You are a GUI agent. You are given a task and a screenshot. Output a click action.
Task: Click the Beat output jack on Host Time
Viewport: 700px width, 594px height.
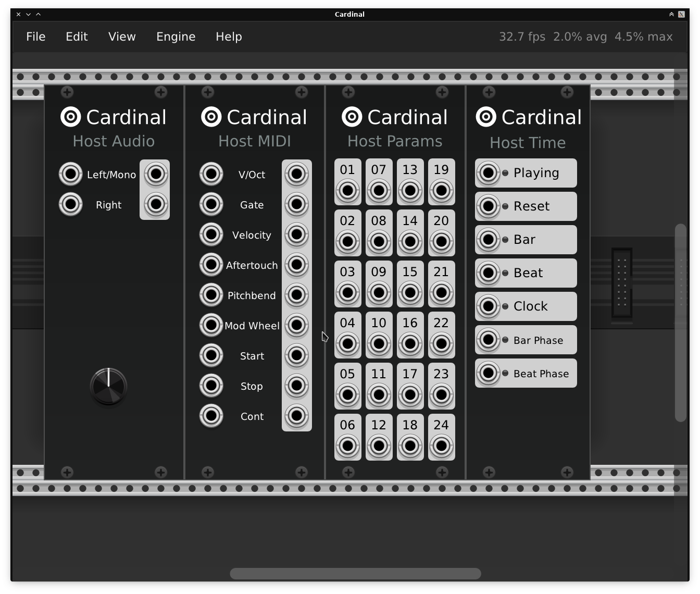pyautogui.click(x=489, y=273)
